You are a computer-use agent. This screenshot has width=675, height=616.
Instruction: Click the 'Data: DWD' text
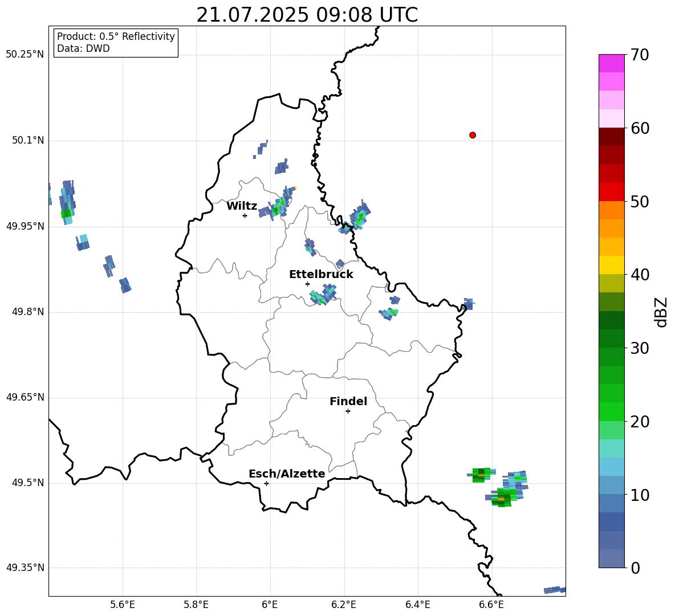[83, 48]
